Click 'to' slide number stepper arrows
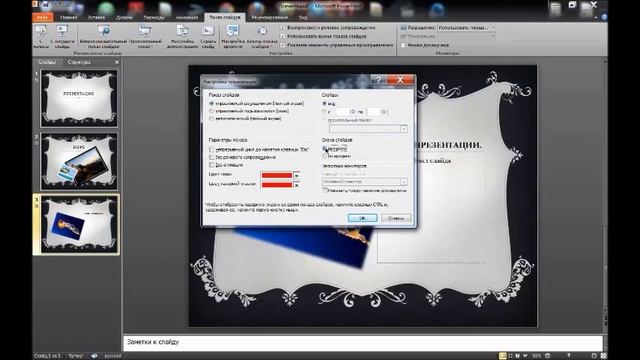640x360 pixels. click(384, 111)
